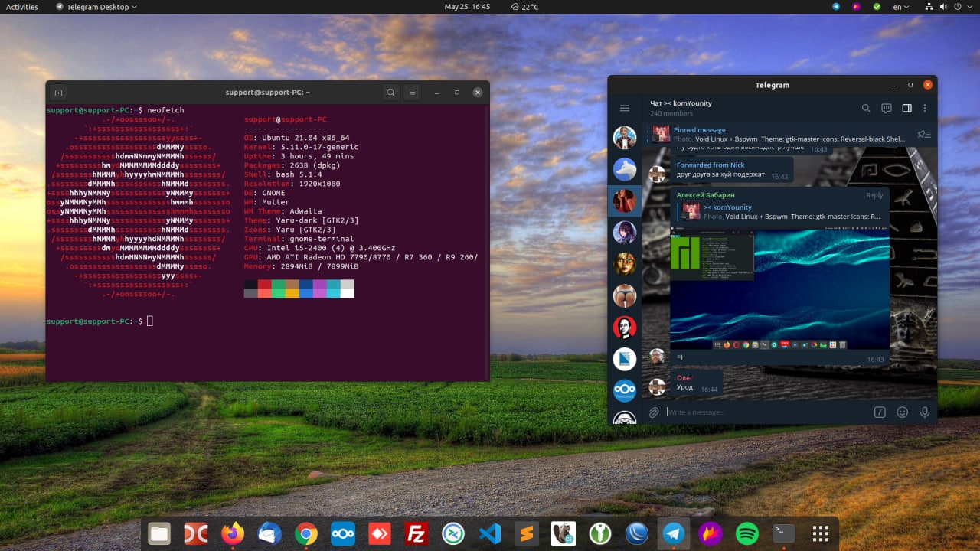Image resolution: width=980 pixels, height=551 pixels.
Task: Click the green color block in neofetch palette
Action: (279, 284)
